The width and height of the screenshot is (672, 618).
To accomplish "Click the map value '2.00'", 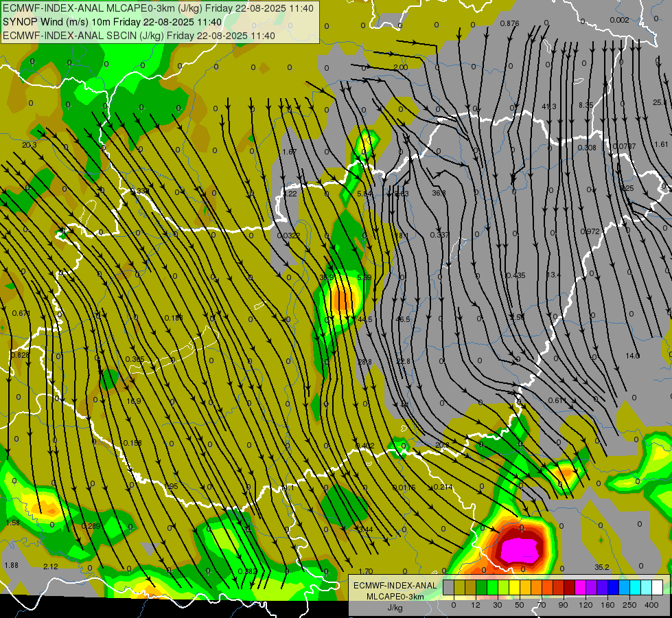I will pos(401,67).
